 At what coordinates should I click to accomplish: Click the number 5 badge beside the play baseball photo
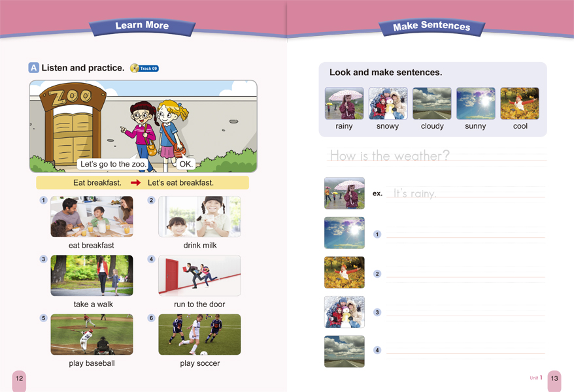(x=44, y=318)
